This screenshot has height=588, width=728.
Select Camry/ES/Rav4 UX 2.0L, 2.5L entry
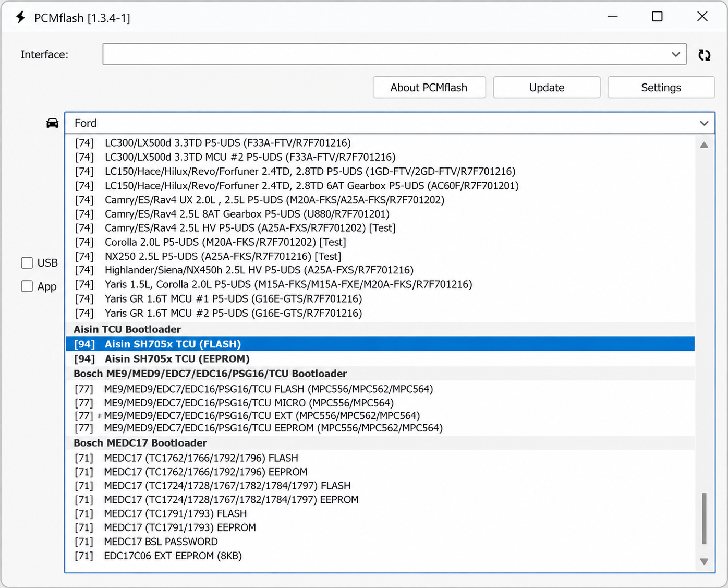[x=380, y=200]
